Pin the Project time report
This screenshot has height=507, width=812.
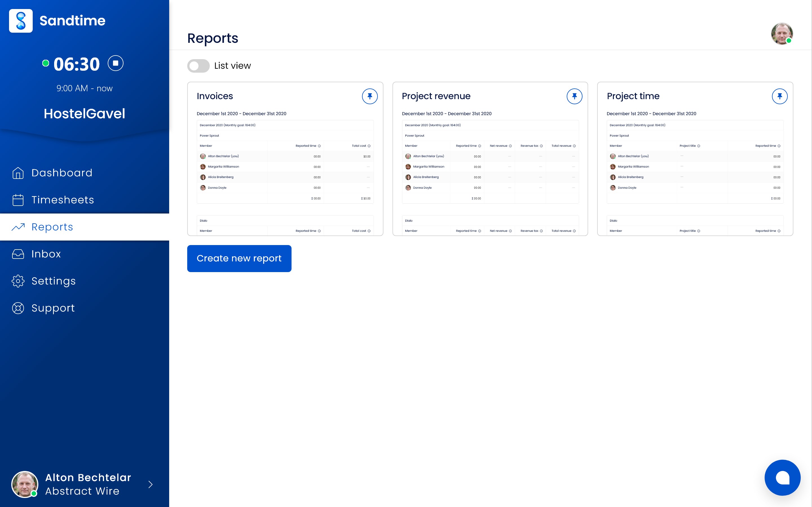779,96
